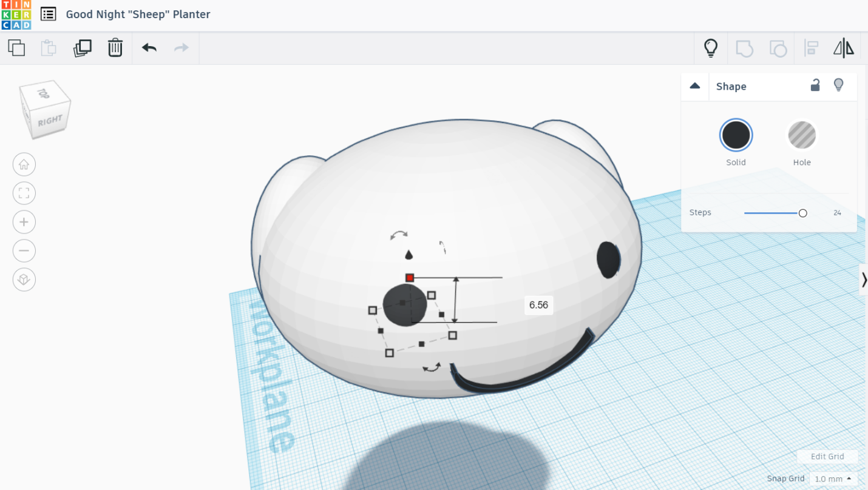Viewport: 868px width, 490px height.
Task: Collapse the Shape inspector panel
Action: click(695, 86)
